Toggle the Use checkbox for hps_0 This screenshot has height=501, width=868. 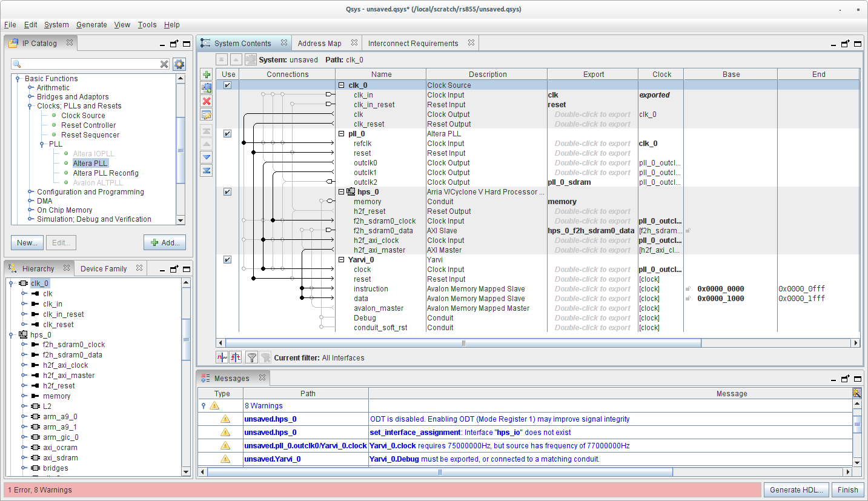pos(227,192)
